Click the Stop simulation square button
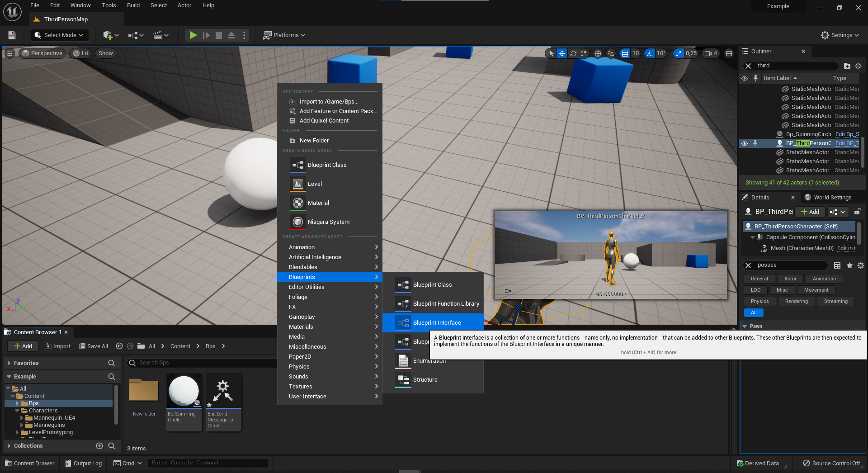This screenshot has height=473, width=868. (219, 35)
